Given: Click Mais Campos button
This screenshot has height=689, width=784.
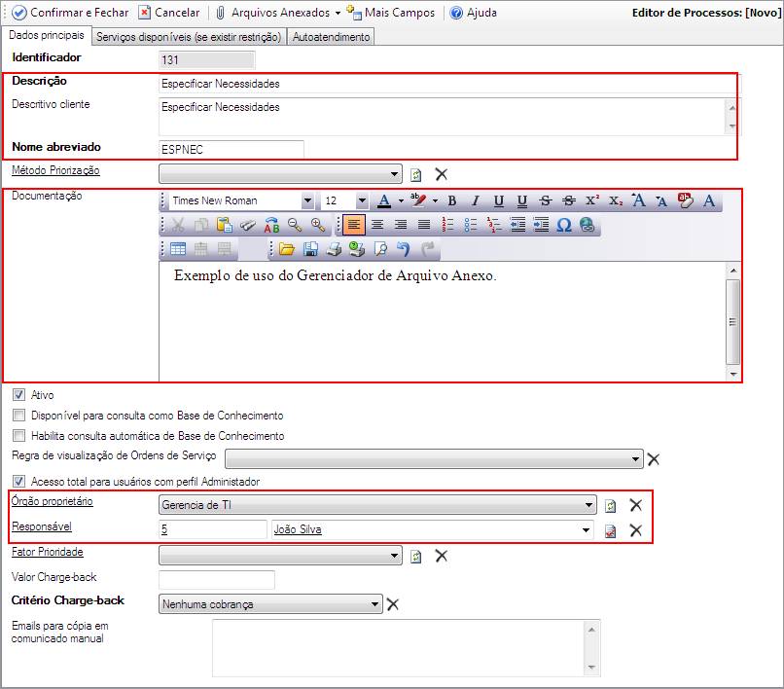Looking at the screenshot, I should (x=390, y=13).
